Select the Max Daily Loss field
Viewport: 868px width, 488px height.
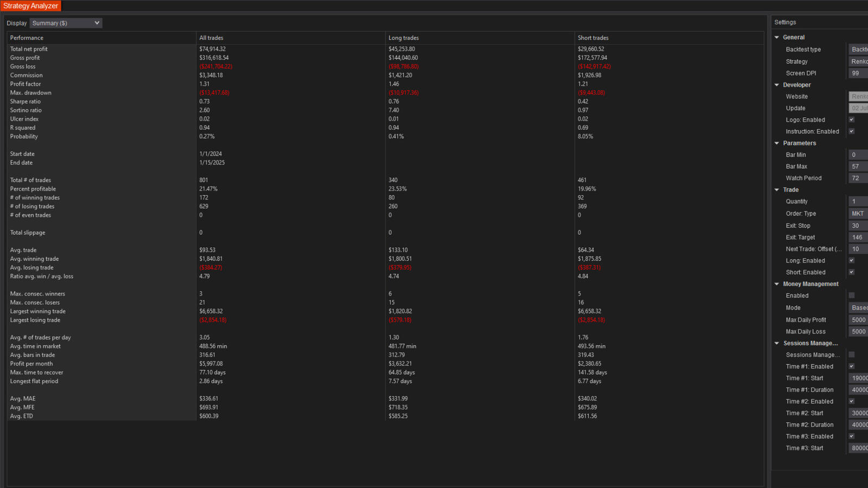pos(858,332)
